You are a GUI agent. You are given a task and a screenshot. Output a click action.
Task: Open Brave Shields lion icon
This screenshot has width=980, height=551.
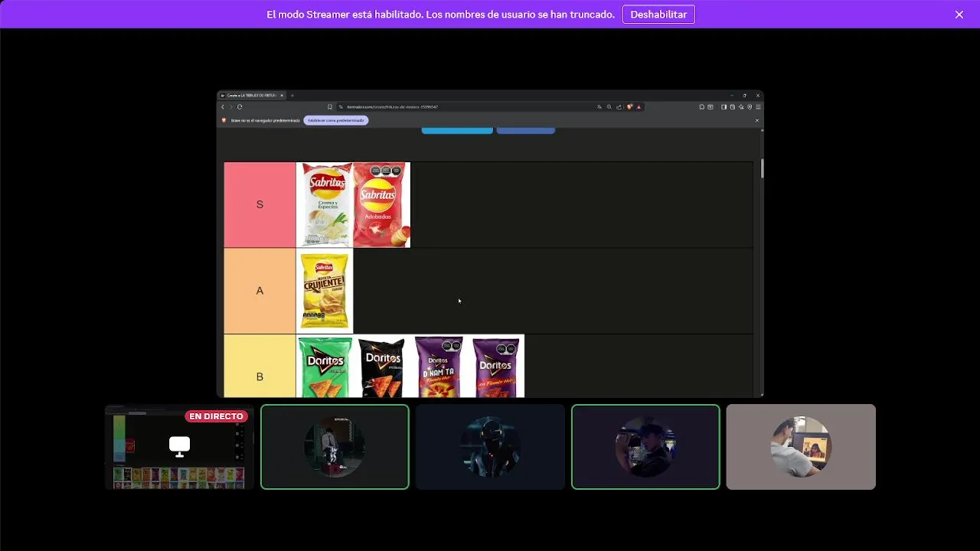coord(629,107)
